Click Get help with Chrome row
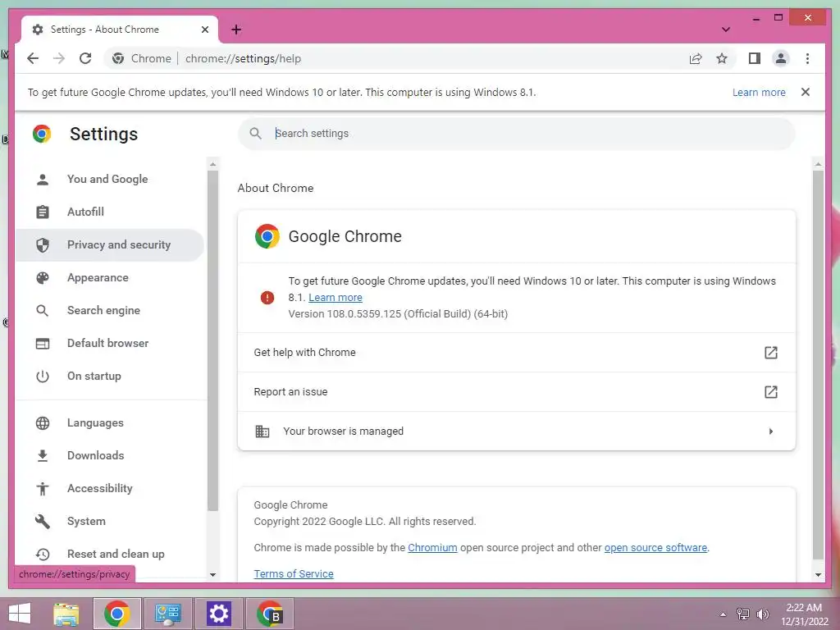The image size is (840, 630). 517,353
